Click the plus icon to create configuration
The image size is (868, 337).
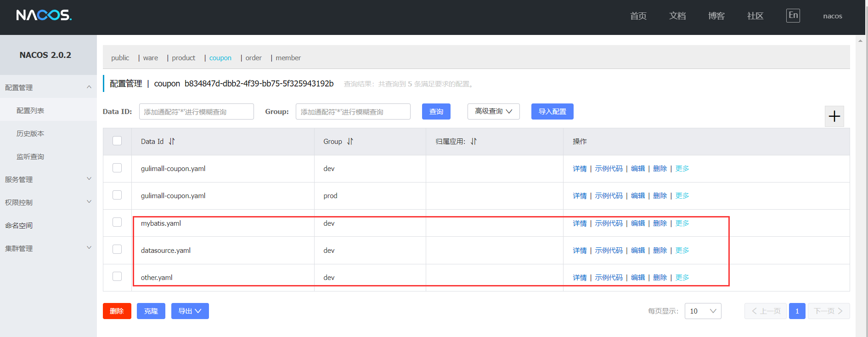pyautogui.click(x=834, y=116)
